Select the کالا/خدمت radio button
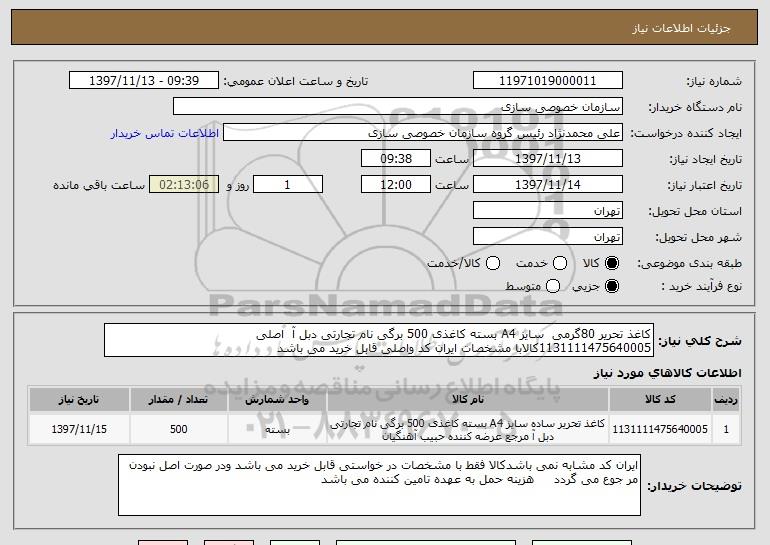The image size is (770, 545). 493,263
